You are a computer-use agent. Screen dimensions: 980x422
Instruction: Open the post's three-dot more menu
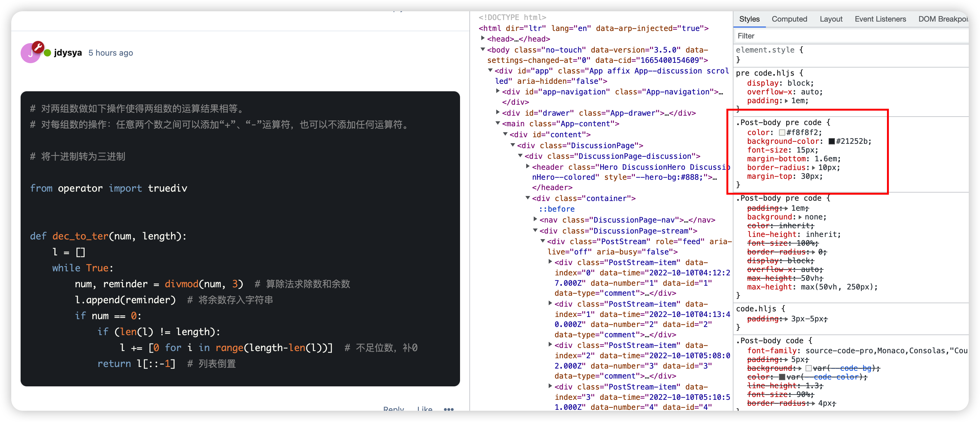pos(448,409)
